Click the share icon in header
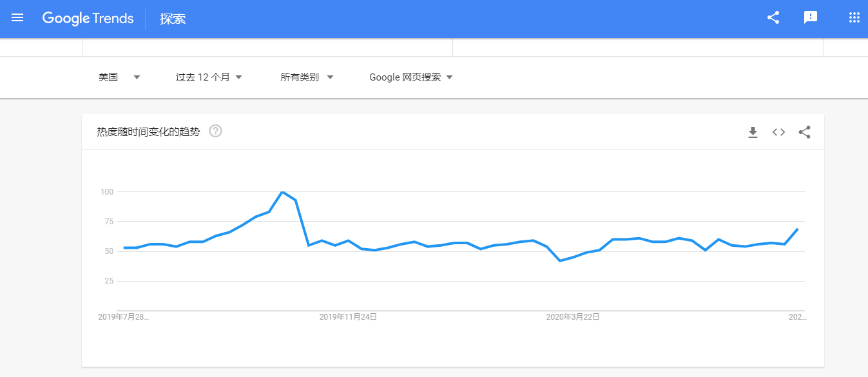Image resolution: width=868 pixels, height=377 pixels. click(773, 18)
